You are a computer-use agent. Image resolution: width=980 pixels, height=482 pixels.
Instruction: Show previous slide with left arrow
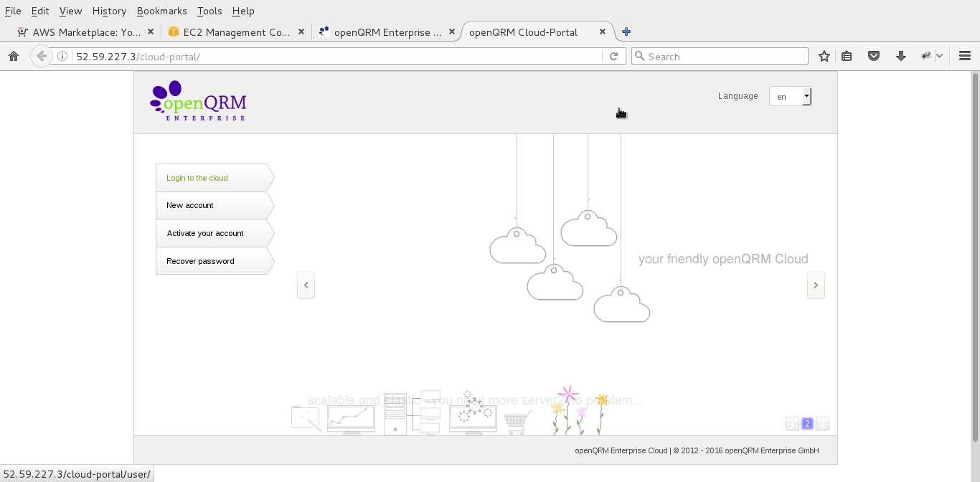pos(306,285)
